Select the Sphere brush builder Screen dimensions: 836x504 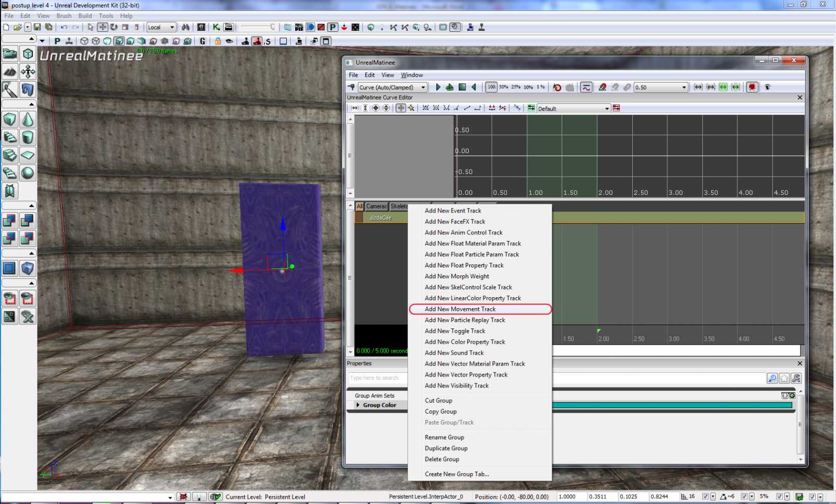point(28,173)
